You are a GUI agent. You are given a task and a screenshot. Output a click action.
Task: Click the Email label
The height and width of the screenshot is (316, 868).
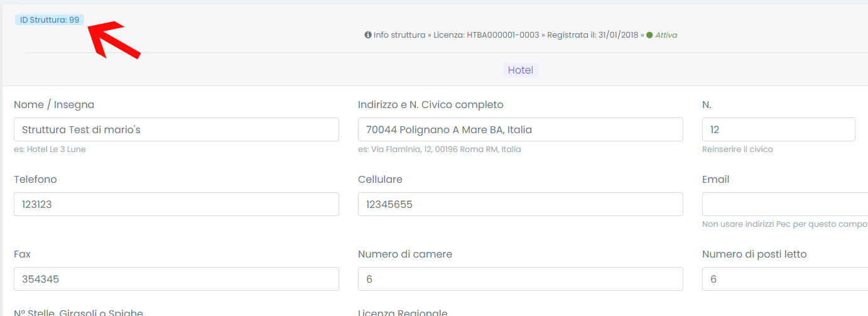pyautogui.click(x=715, y=180)
